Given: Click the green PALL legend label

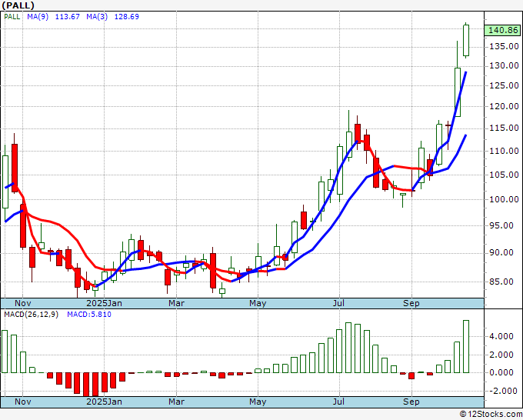Looking at the screenshot, I should click(15, 18).
